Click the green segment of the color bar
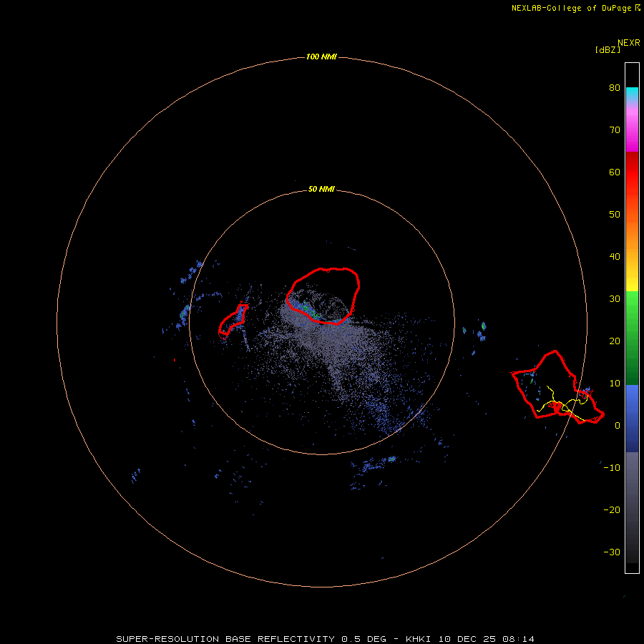Screen dimensions: 644x644 point(632,338)
